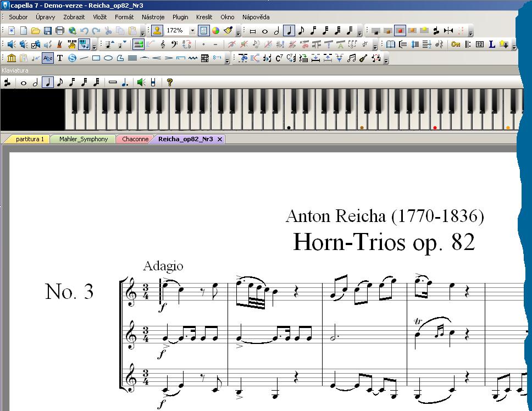The width and height of the screenshot is (532, 411).
Task: Click the dotted note icon in Klaviatura
Action: (x=125, y=83)
